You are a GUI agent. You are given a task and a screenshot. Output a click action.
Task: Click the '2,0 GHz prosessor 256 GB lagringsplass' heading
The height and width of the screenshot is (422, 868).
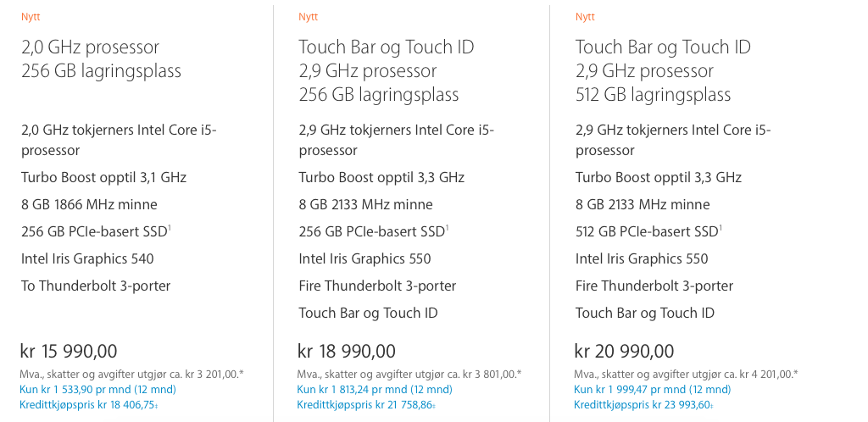[x=102, y=58]
